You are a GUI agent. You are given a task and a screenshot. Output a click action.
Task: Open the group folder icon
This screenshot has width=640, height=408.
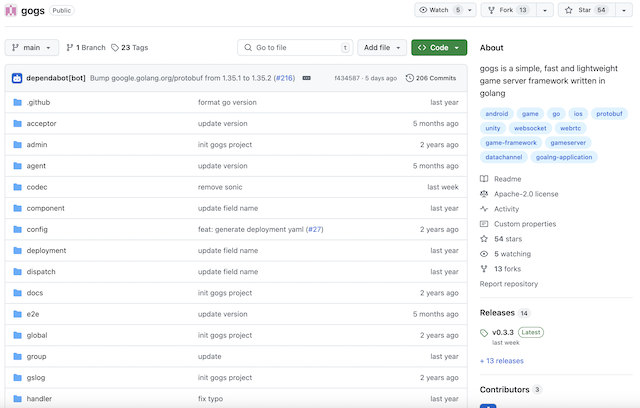(17, 357)
